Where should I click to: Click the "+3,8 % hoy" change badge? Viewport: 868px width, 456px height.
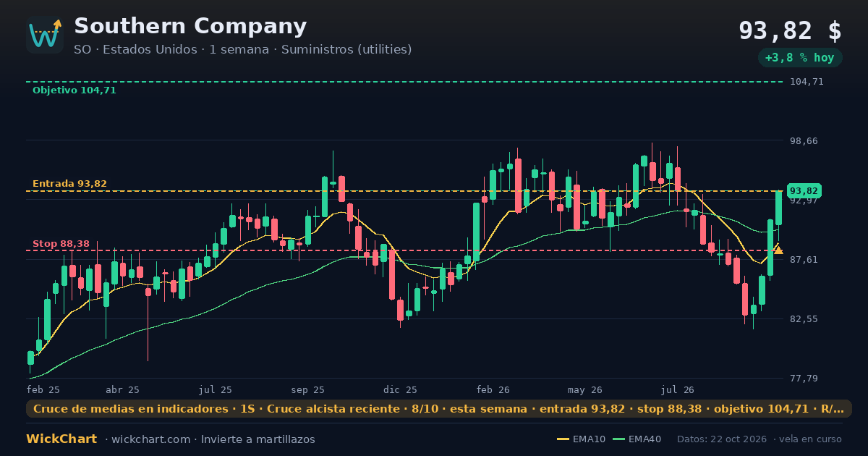800,58
